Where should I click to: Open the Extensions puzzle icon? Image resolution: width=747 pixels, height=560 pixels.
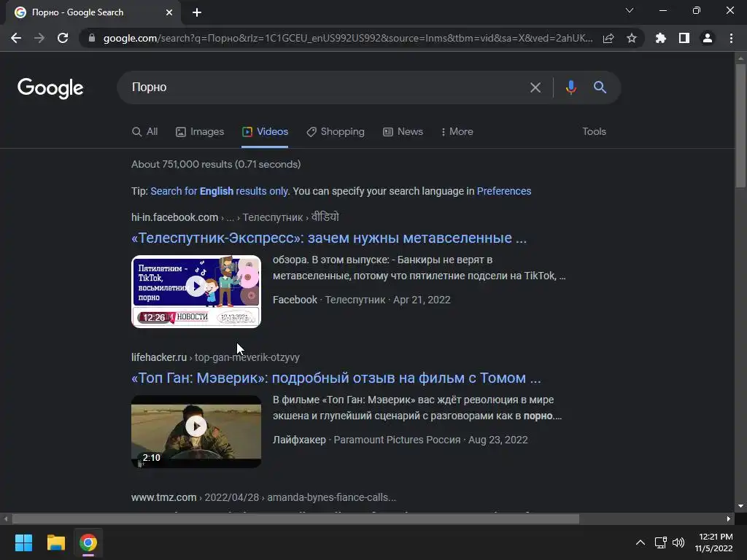[661, 38]
